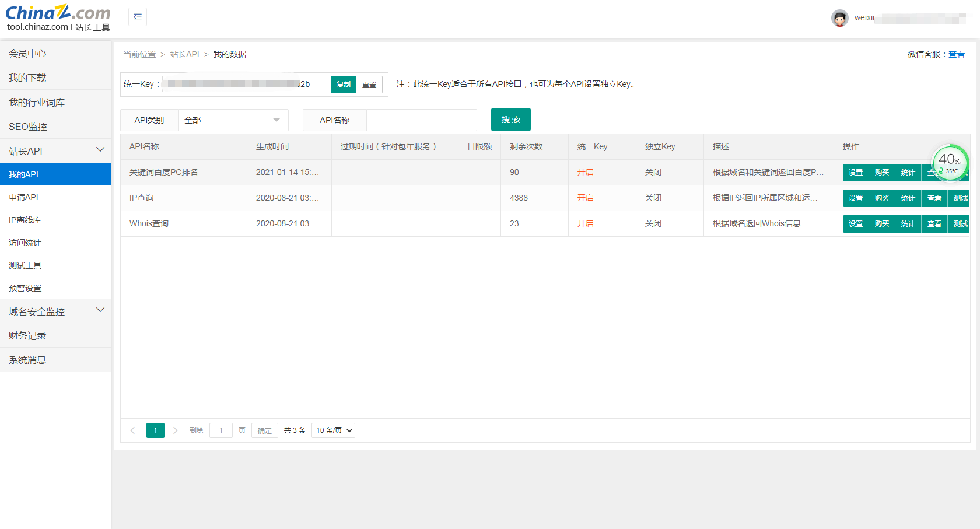Open the API类别 dropdown showing 全部
The width and height of the screenshot is (980, 529).
[x=233, y=120]
